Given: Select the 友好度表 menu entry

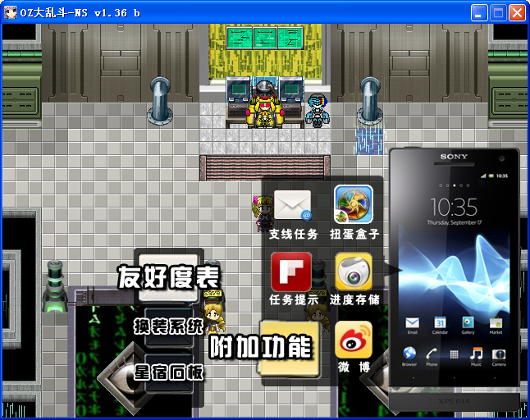Looking at the screenshot, I should coord(169,277).
